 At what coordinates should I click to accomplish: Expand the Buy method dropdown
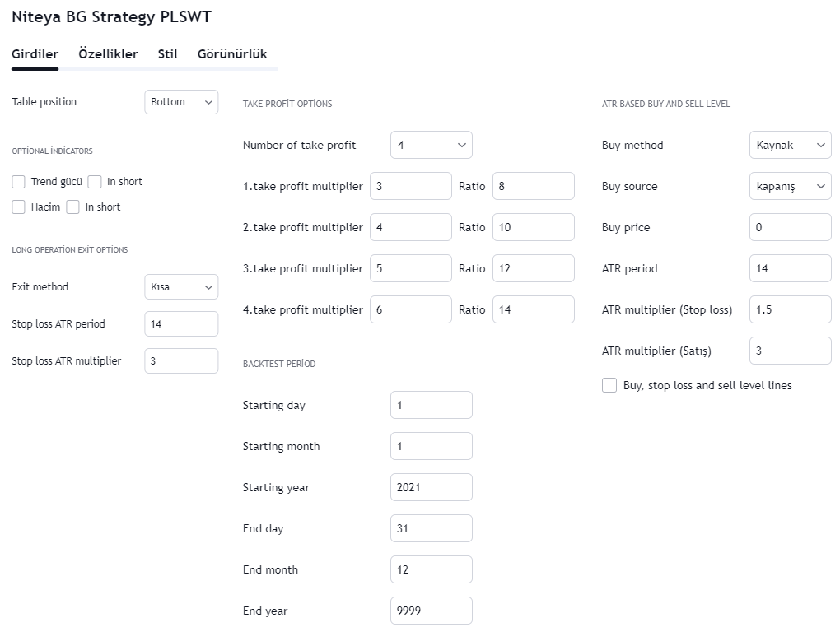click(x=791, y=145)
